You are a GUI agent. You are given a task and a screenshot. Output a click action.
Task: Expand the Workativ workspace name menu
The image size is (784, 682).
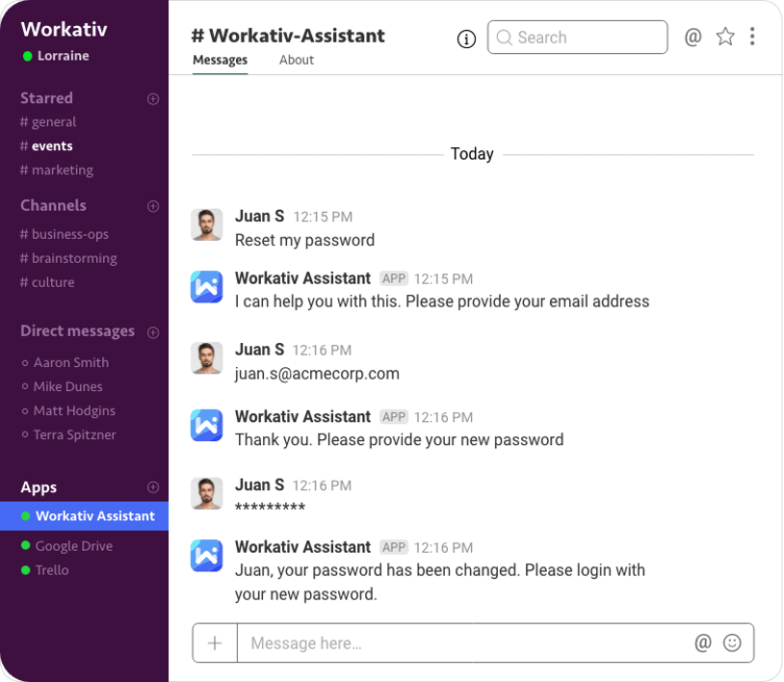[x=64, y=29]
